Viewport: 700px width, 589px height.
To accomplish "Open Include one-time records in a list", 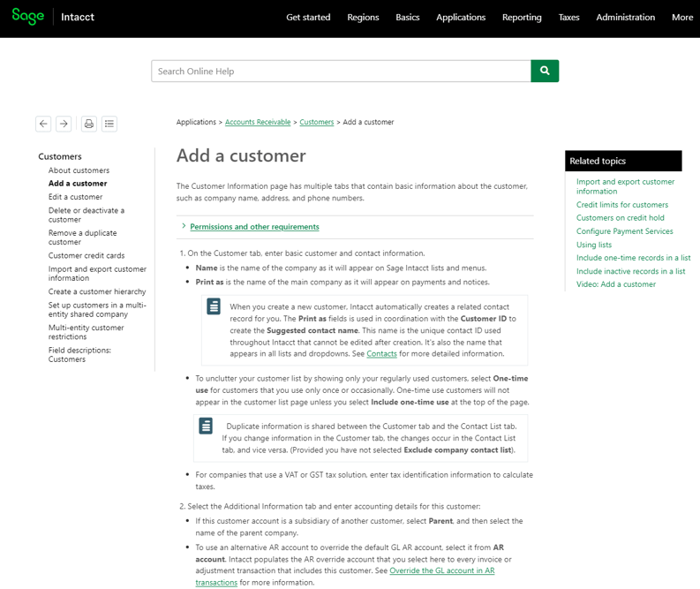I will (633, 258).
